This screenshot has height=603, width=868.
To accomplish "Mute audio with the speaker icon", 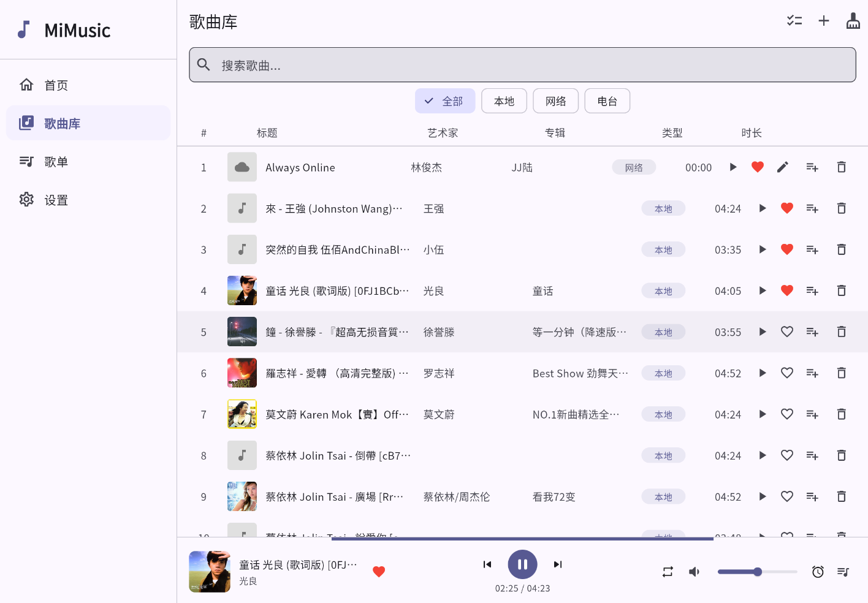I will (x=694, y=572).
